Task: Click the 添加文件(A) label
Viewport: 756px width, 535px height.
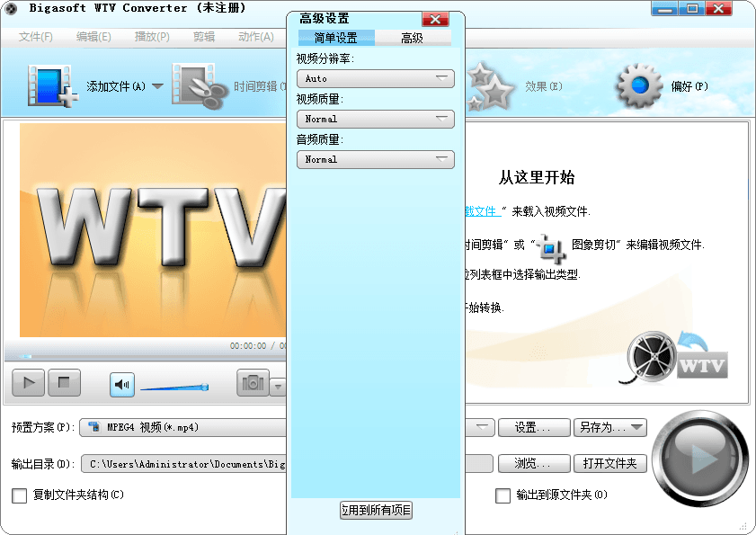Action: coord(116,86)
